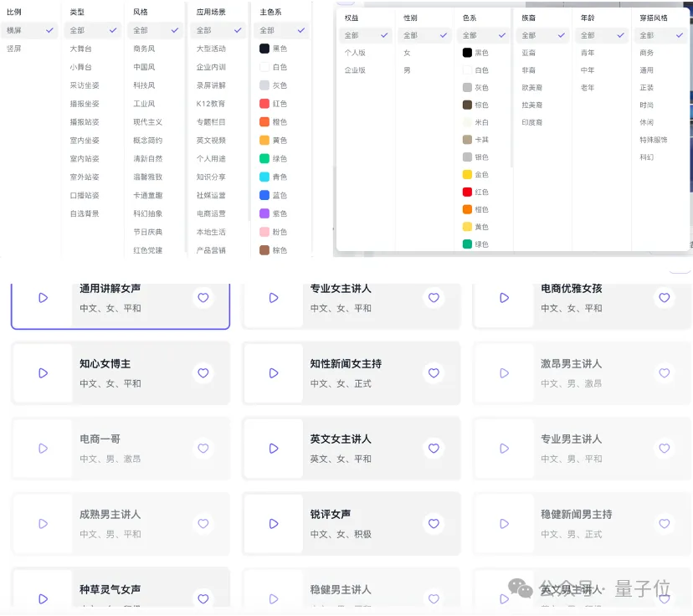Select 科技风 in 风格 list

(x=144, y=85)
